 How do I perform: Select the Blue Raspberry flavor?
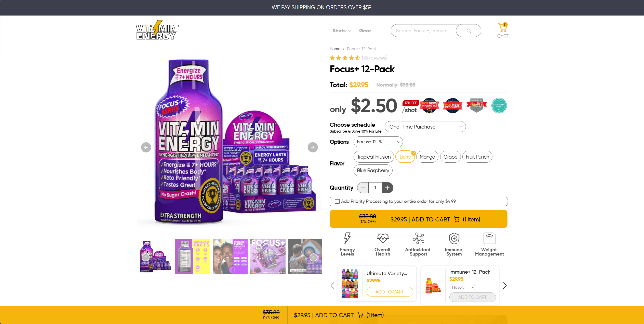click(x=373, y=171)
